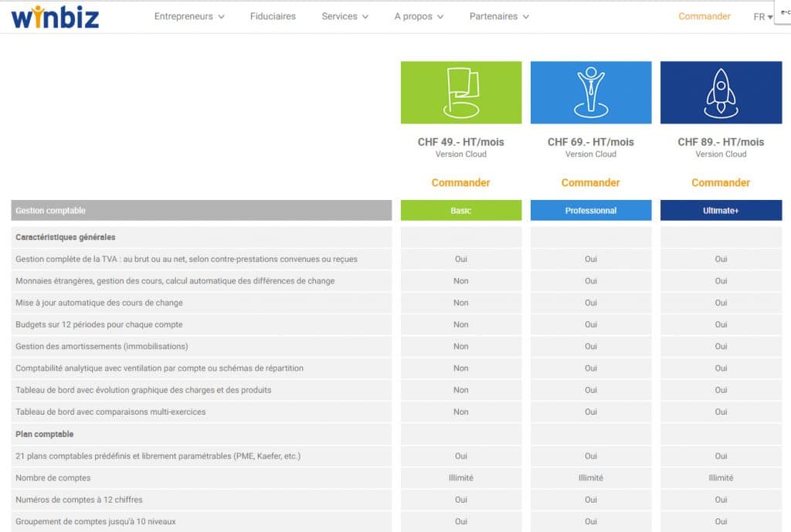Expand the A propos menu
The height and width of the screenshot is (532, 791).
pyautogui.click(x=419, y=16)
